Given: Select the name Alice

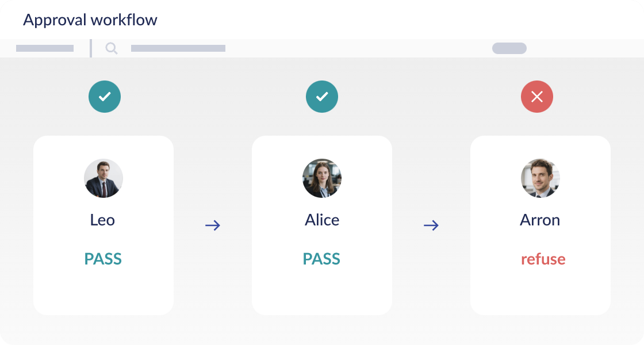Looking at the screenshot, I should [x=322, y=220].
